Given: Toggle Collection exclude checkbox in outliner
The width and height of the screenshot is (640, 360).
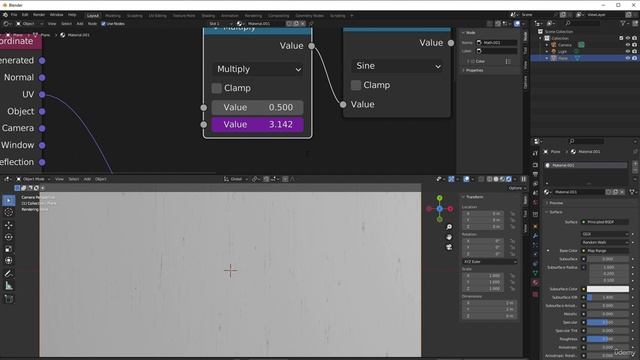Looking at the screenshot, I should (621, 38).
